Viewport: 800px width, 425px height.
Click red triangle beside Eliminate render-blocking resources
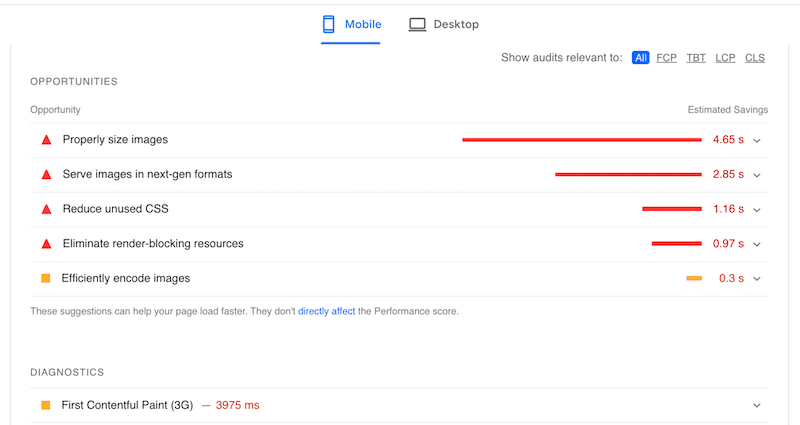[46, 244]
